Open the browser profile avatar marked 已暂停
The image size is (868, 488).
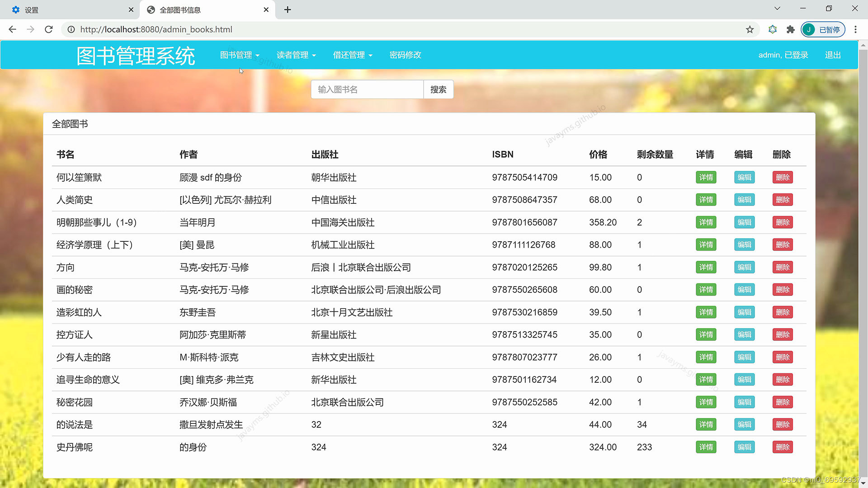point(823,29)
